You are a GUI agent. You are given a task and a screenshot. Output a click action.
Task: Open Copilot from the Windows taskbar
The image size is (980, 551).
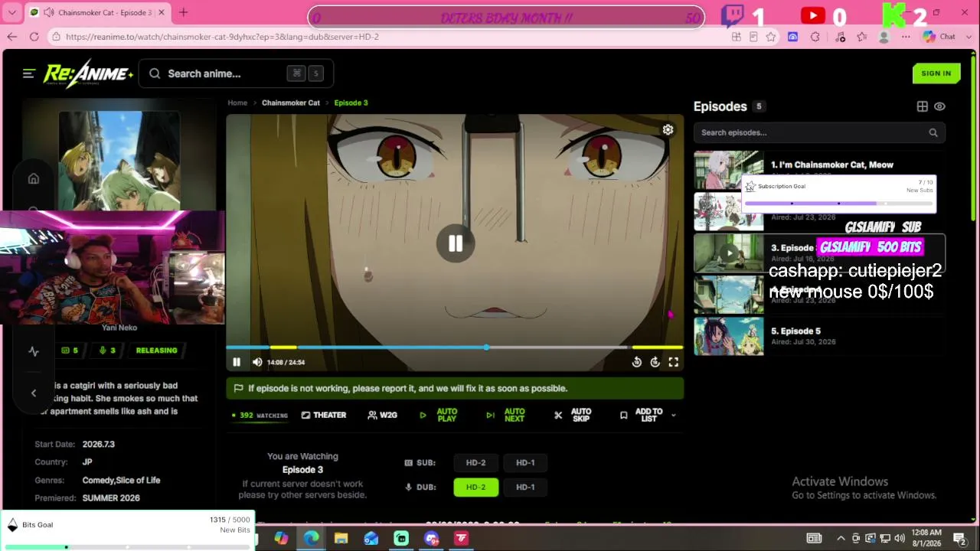[x=281, y=539]
